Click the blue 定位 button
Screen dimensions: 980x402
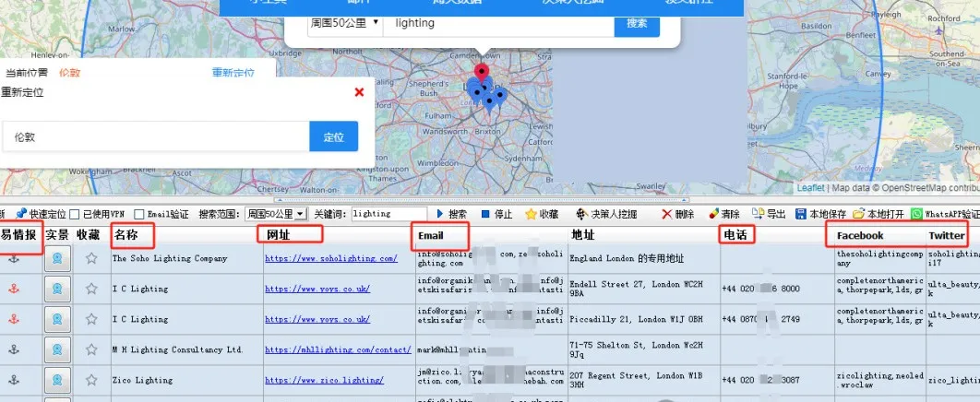(x=334, y=136)
